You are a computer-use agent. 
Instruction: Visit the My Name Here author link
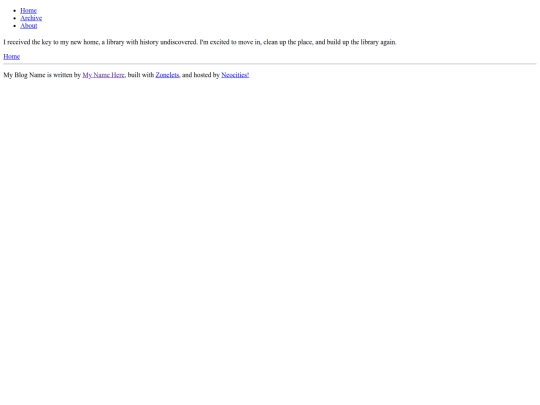[103, 75]
